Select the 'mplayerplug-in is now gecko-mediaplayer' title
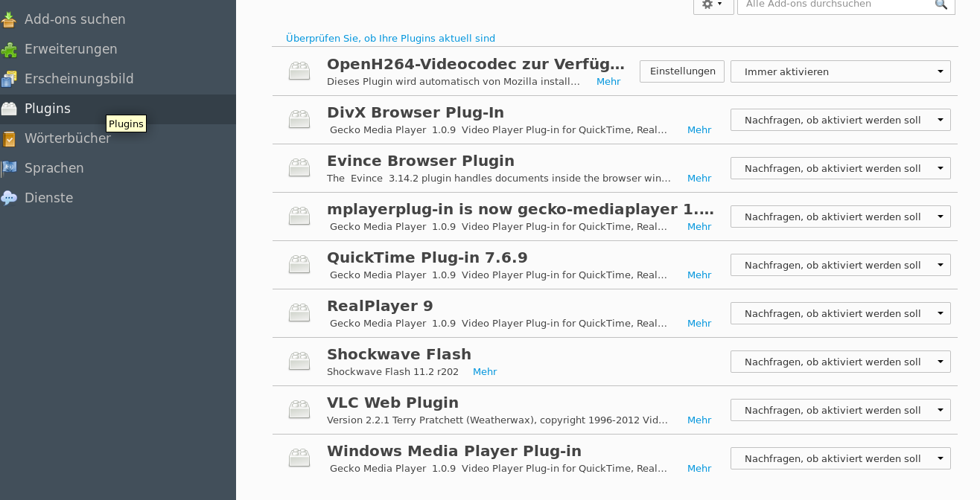The height and width of the screenshot is (500, 980). click(521, 209)
